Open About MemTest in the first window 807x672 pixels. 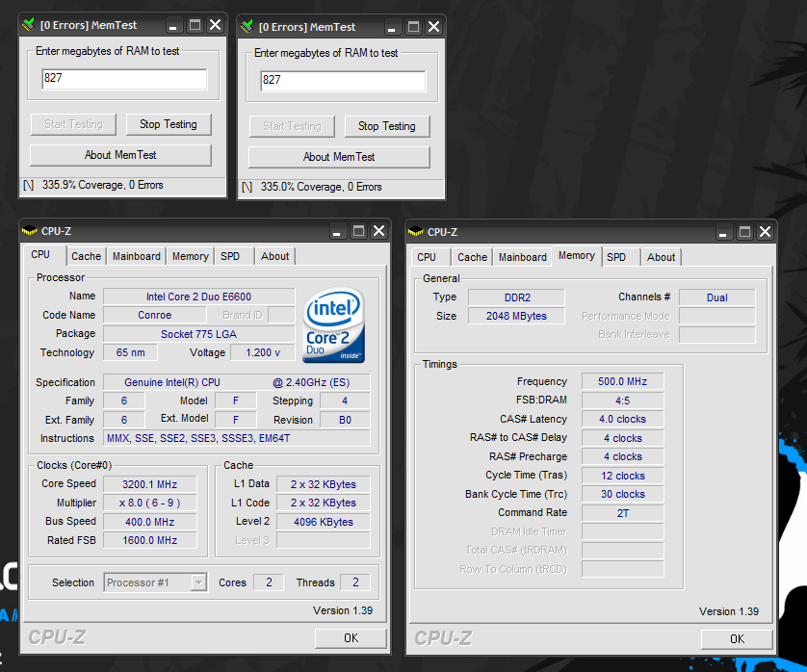[120, 155]
